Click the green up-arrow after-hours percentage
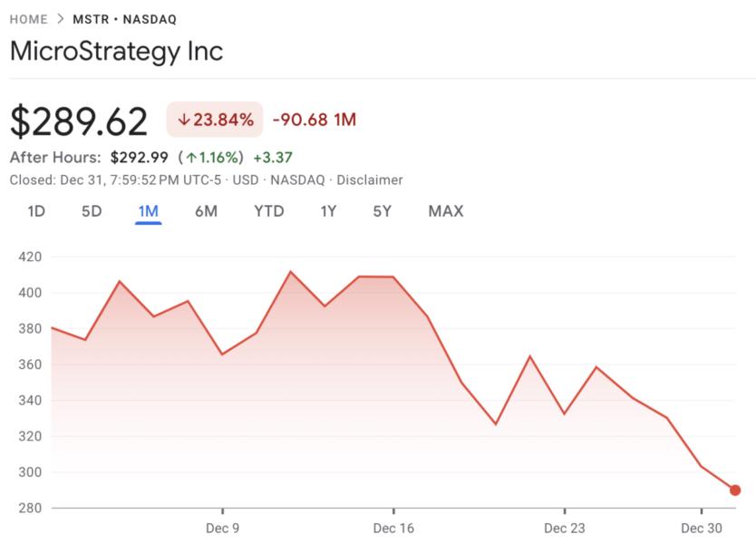This screenshot has height=544, width=756. [x=211, y=158]
